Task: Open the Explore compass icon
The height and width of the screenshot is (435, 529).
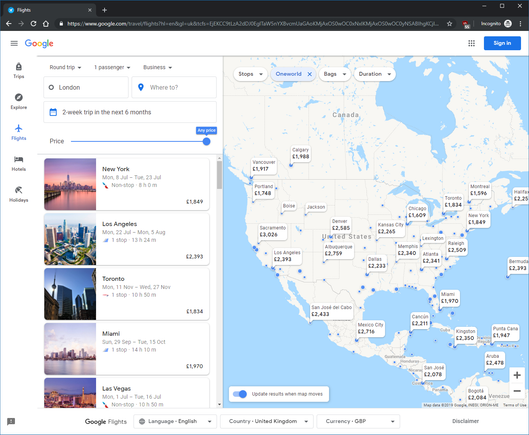Action: click(x=19, y=101)
